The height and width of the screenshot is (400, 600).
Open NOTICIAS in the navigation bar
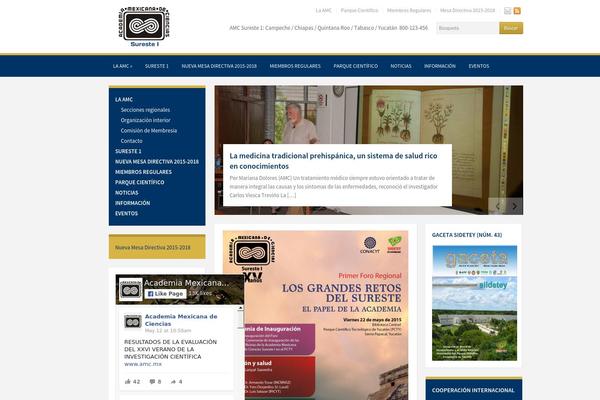point(401,66)
